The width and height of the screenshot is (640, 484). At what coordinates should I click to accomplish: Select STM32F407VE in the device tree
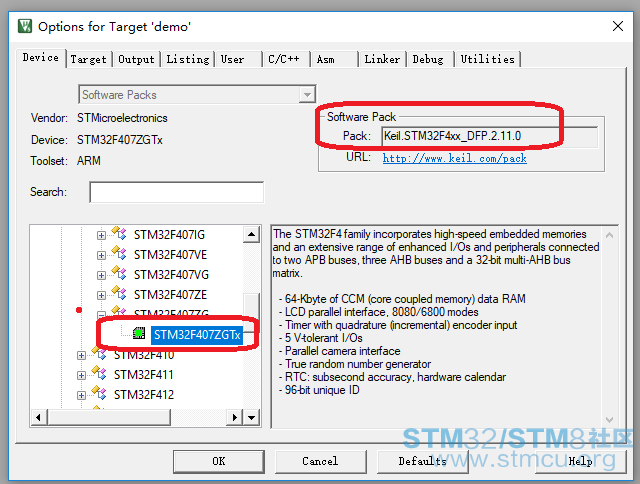click(x=170, y=255)
